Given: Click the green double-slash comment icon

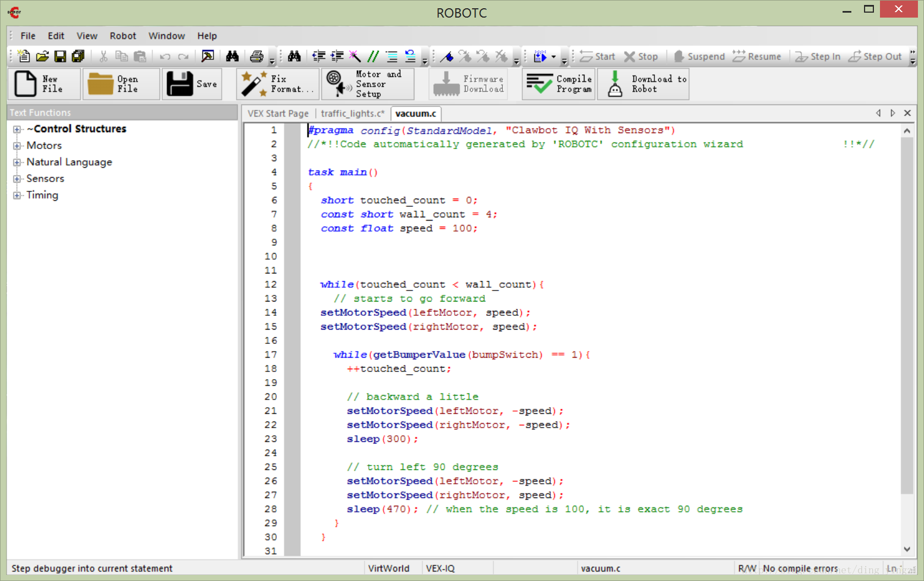Looking at the screenshot, I should pos(373,56).
